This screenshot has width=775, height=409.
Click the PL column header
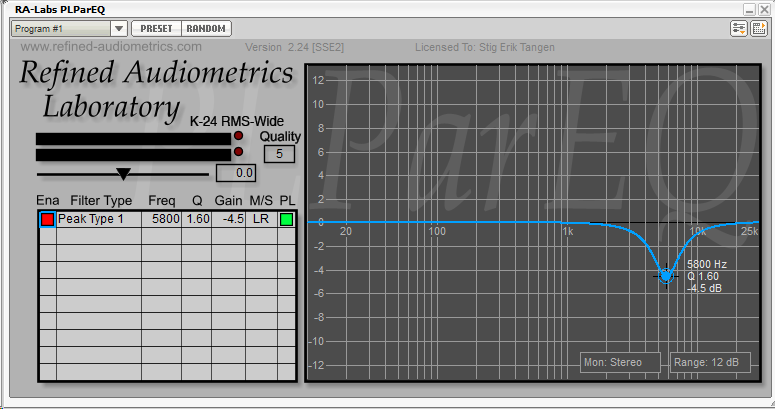point(287,200)
